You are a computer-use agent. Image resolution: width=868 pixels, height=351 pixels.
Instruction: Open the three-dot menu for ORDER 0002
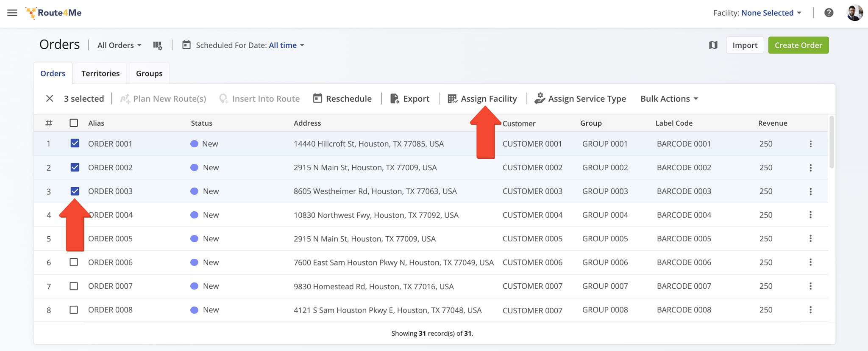[x=810, y=168]
